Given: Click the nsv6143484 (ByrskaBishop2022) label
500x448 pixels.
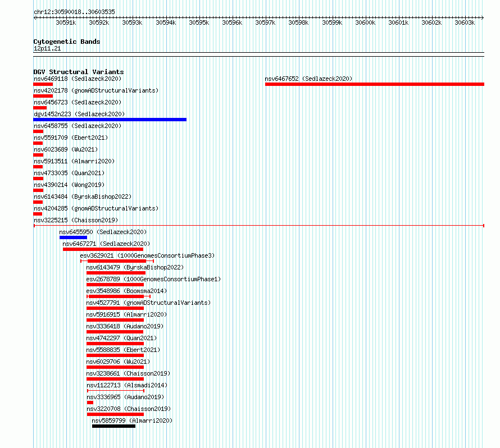Looking at the screenshot, I should [x=83, y=196].
